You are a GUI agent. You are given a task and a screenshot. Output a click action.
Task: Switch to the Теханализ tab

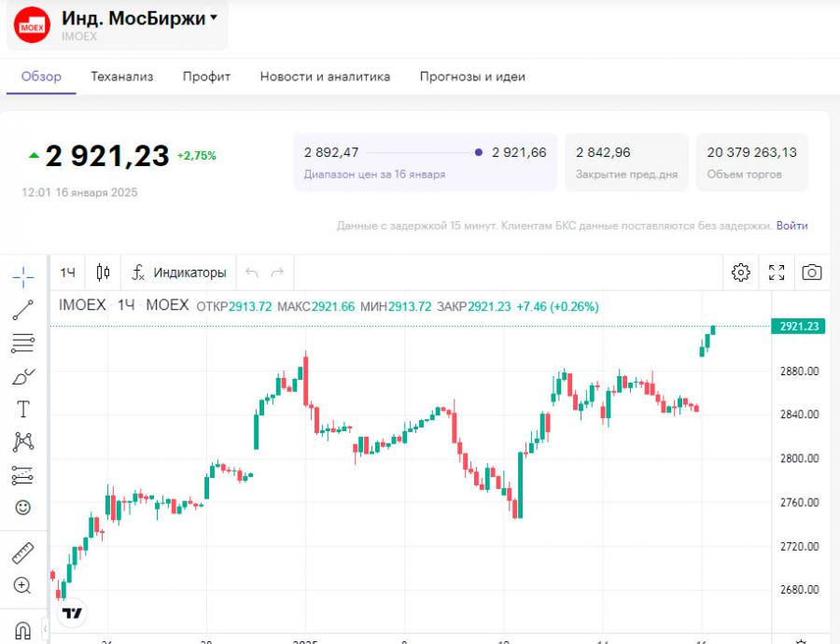point(122,77)
